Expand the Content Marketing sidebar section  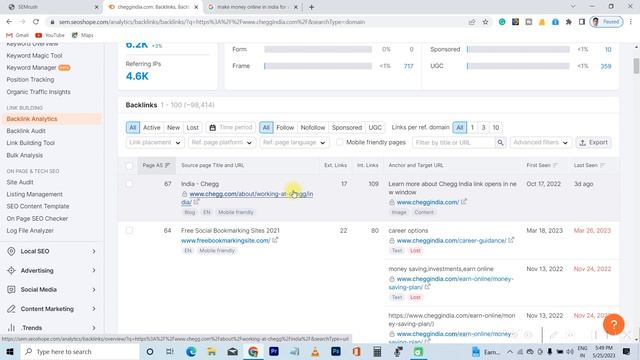[51, 309]
